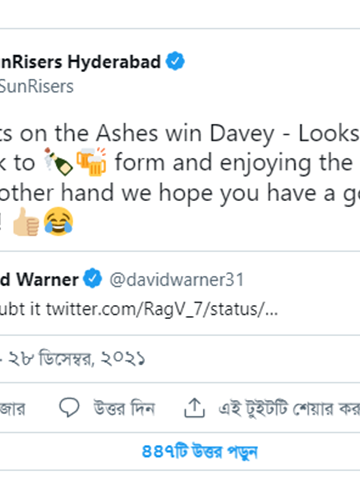This screenshot has height=483, width=360.
Task: Click the tweet text about Ashes win
Action: (x=180, y=177)
